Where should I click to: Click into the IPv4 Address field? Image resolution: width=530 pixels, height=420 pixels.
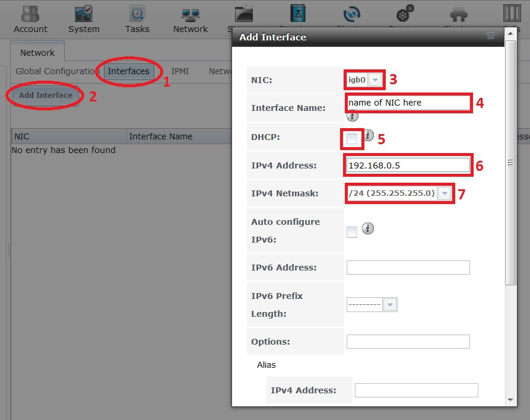(408, 166)
